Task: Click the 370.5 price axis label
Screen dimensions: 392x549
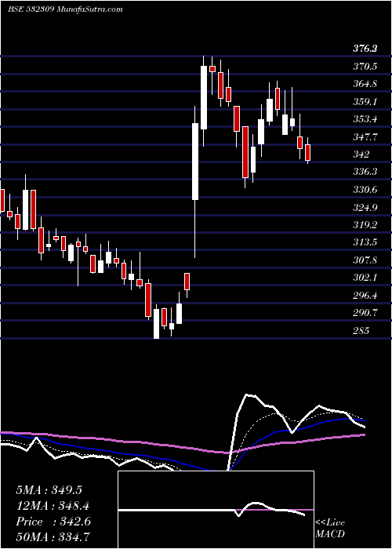Action: pyautogui.click(x=365, y=66)
